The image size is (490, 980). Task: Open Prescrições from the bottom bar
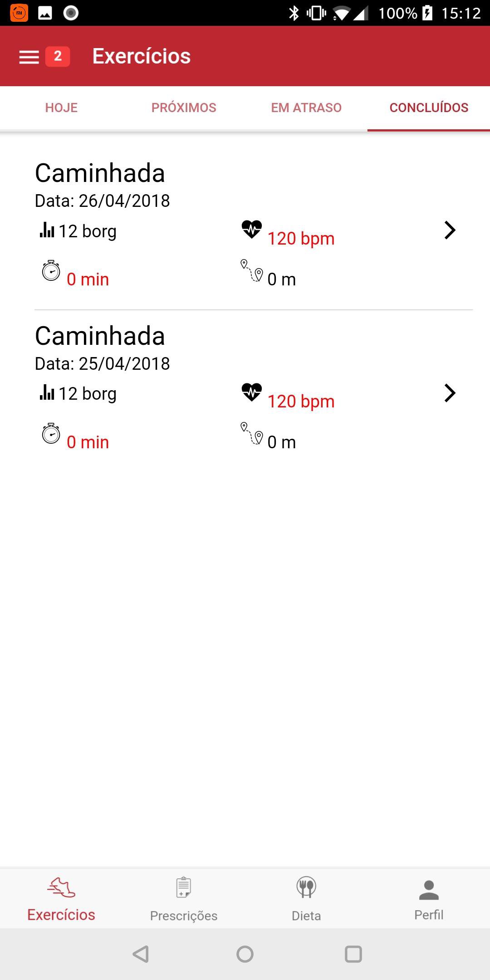tap(184, 898)
